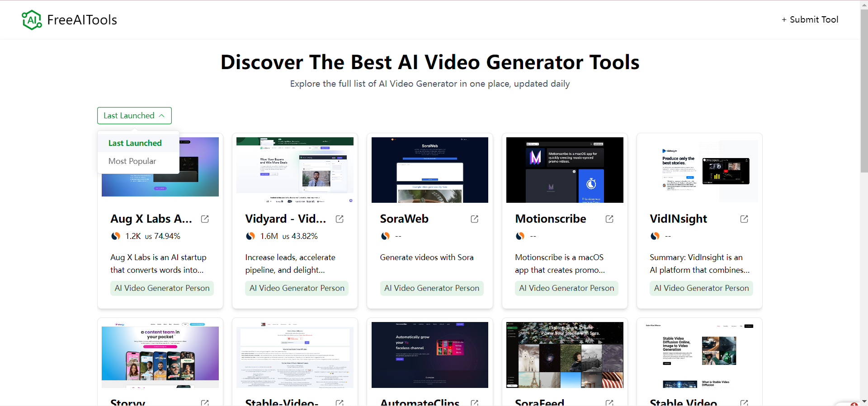The image size is (868, 406).
Task: Open external link icon for AutomateClips
Action: (x=474, y=402)
